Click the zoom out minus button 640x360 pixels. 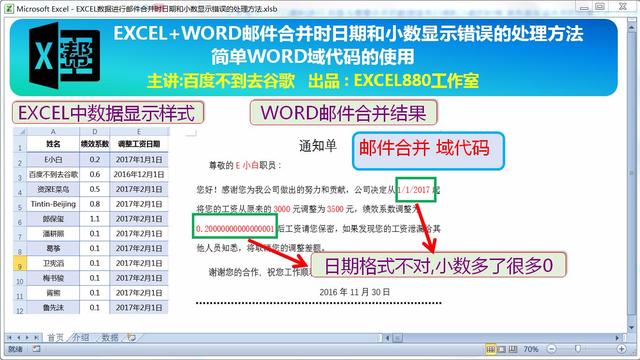[x=551, y=349]
